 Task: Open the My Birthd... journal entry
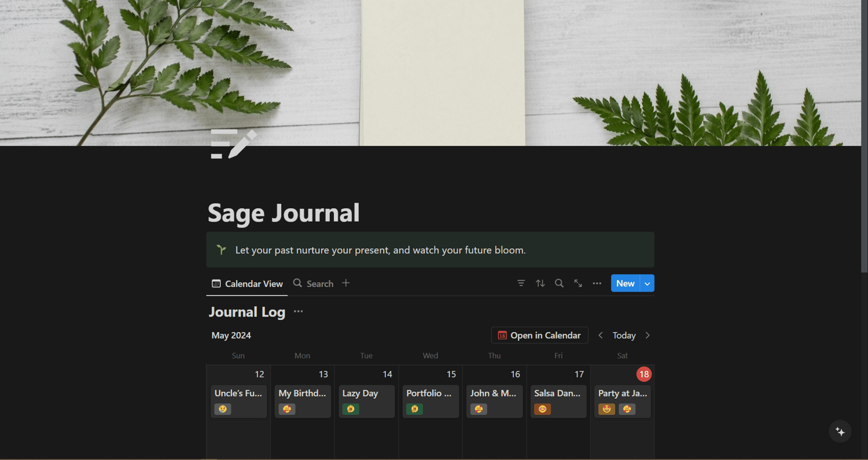[303, 401]
